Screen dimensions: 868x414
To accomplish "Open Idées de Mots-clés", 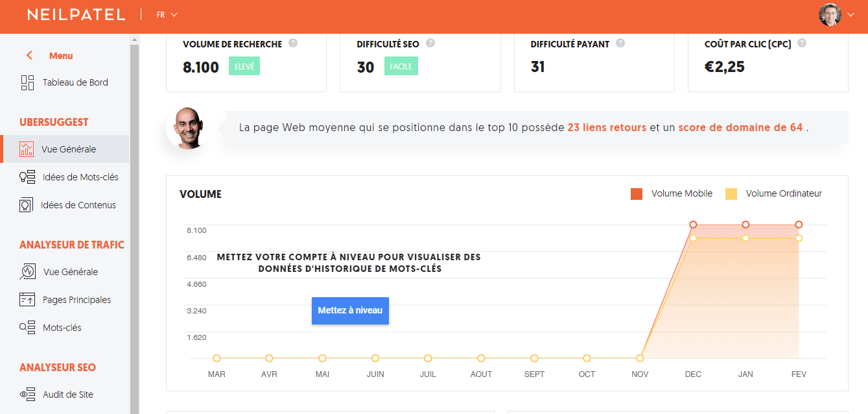I will [80, 177].
